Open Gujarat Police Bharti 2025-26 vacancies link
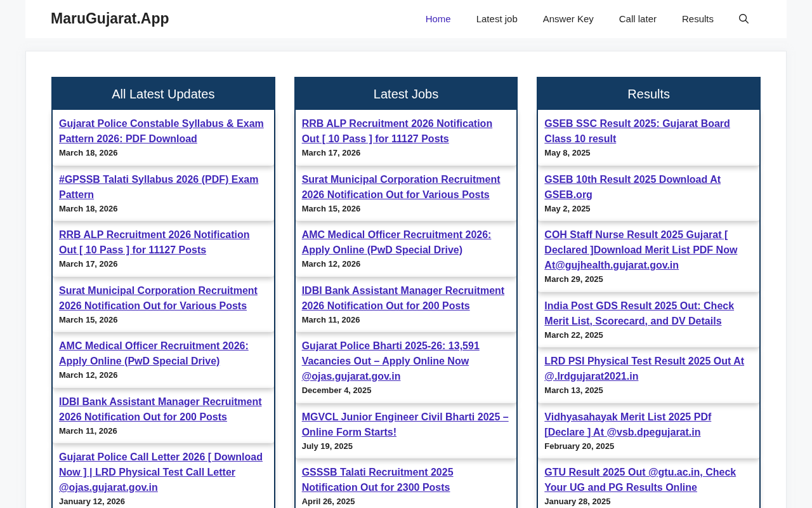Image resolution: width=812 pixels, height=508 pixels. pos(390,361)
